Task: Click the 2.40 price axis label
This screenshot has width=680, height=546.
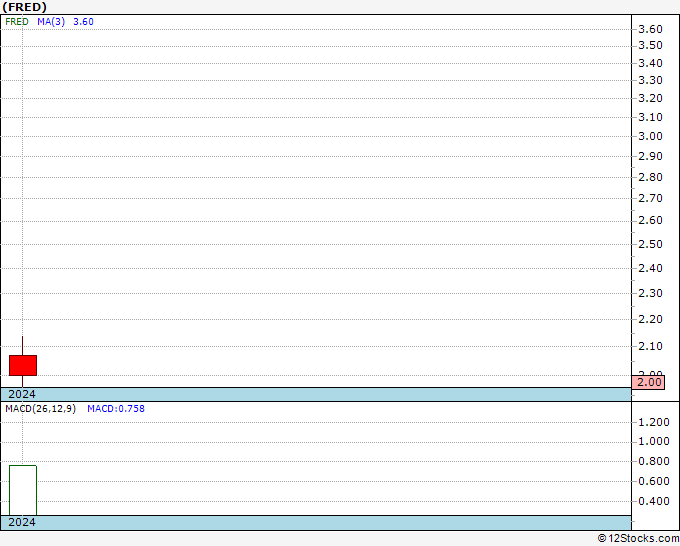Action: pyautogui.click(x=651, y=268)
